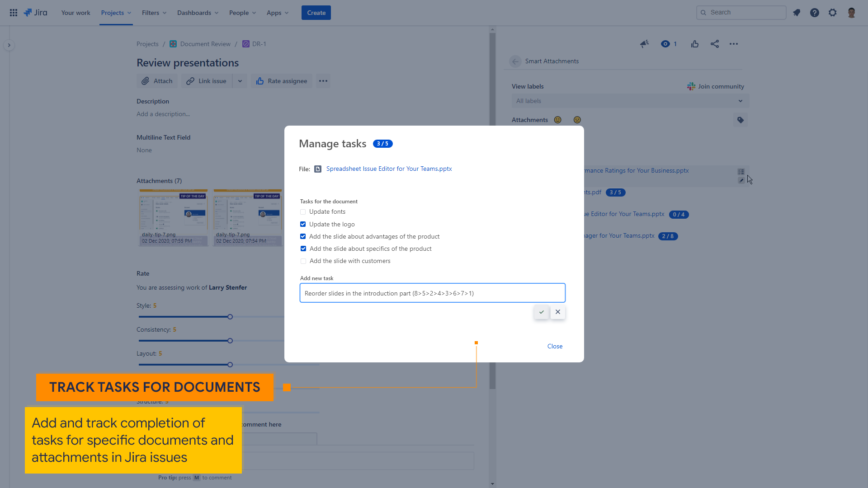Click the Style rating slider handle
The width and height of the screenshot is (868, 488).
coord(230,317)
